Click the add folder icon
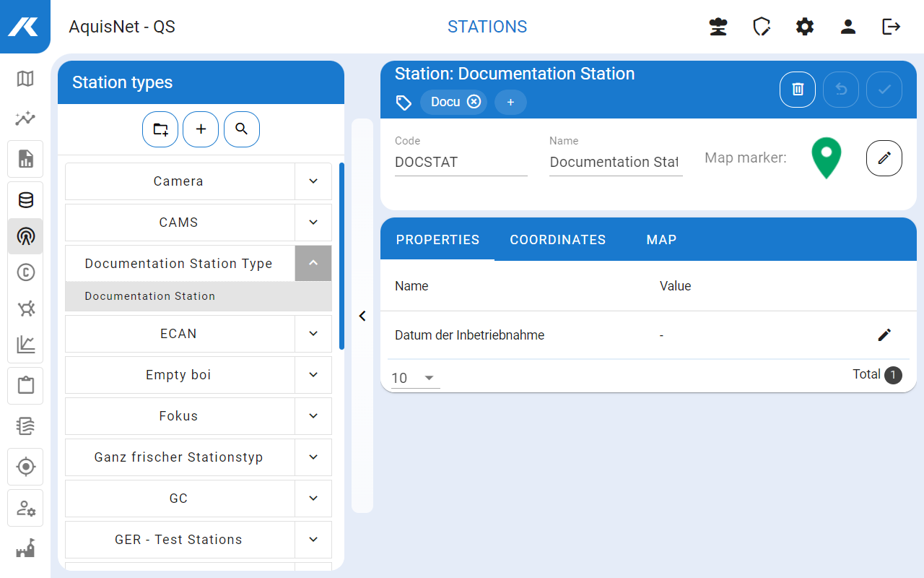 tap(160, 129)
